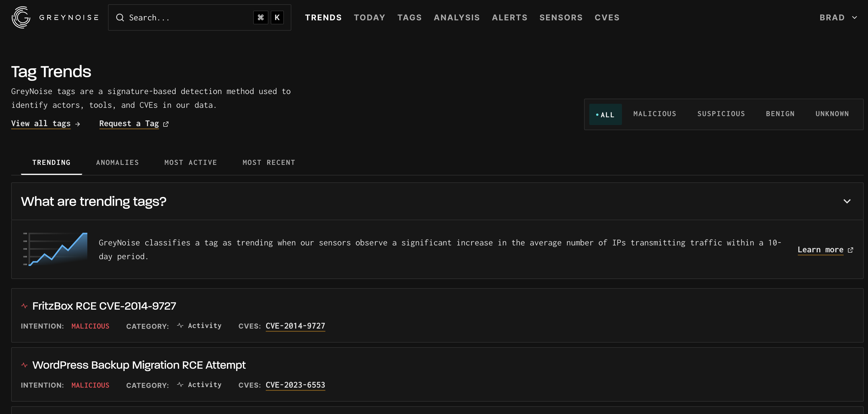Select the ALL intention filter
Viewport: 868px width, 414px height.
pyautogui.click(x=605, y=114)
